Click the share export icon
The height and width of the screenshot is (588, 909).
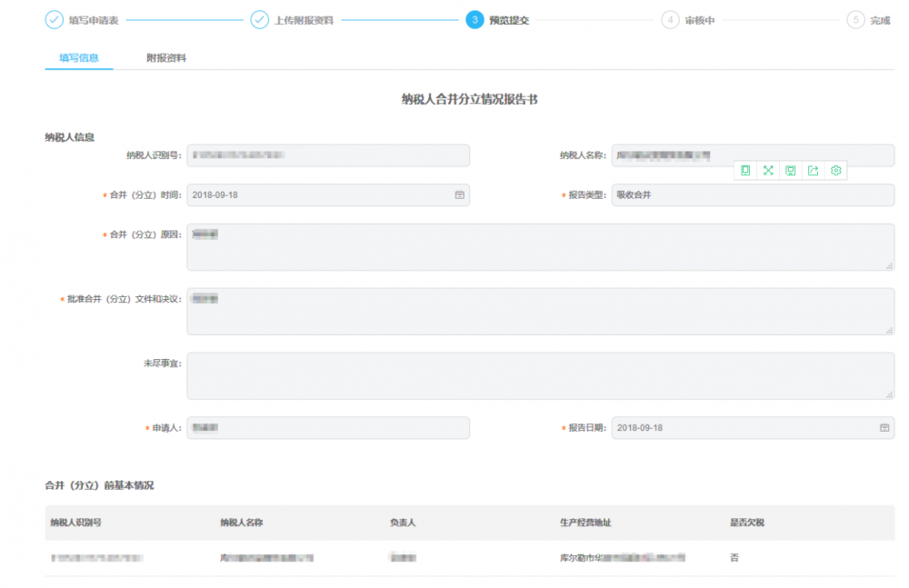(x=814, y=171)
